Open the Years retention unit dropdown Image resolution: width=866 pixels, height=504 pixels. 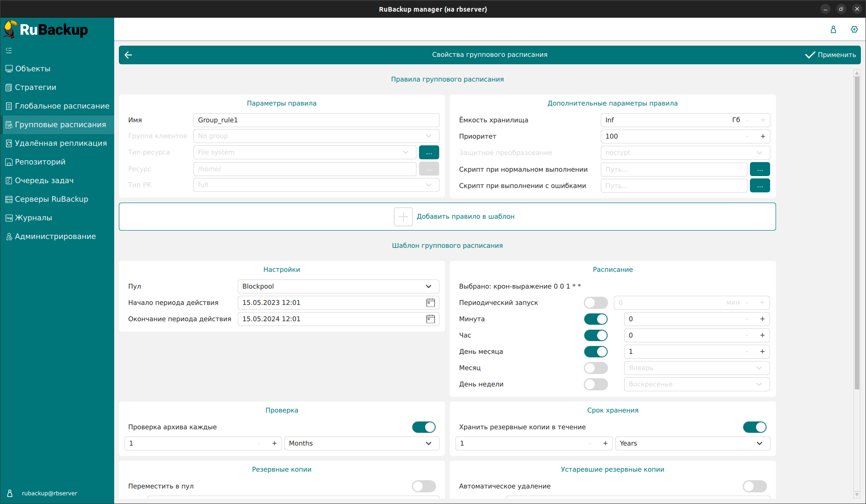point(692,443)
